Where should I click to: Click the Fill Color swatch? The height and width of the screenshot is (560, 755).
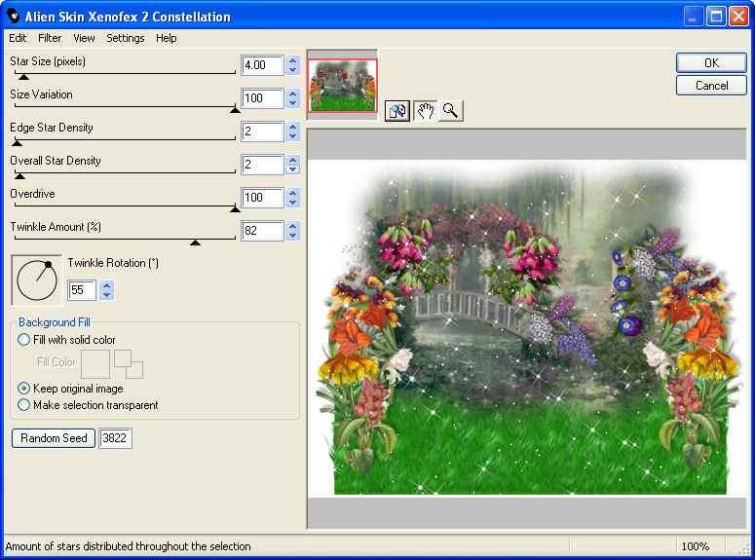coord(94,363)
